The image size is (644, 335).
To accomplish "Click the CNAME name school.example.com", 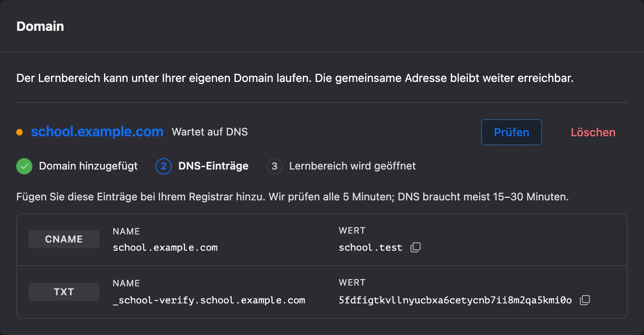I will tap(165, 247).
